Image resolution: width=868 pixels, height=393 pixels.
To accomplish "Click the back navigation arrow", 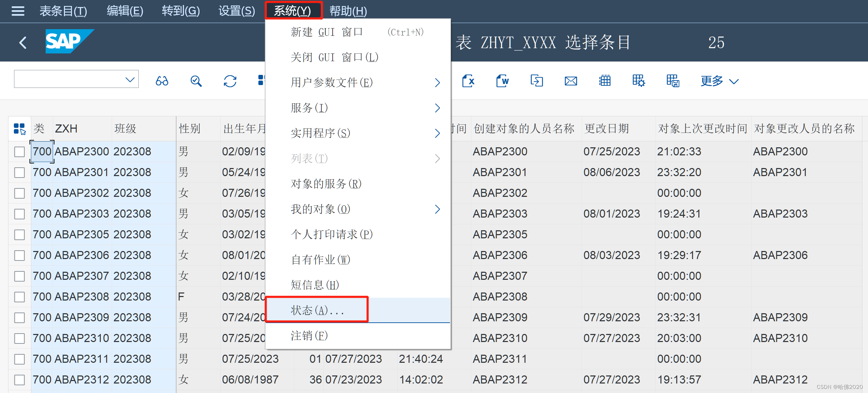I will coord(22,42).
